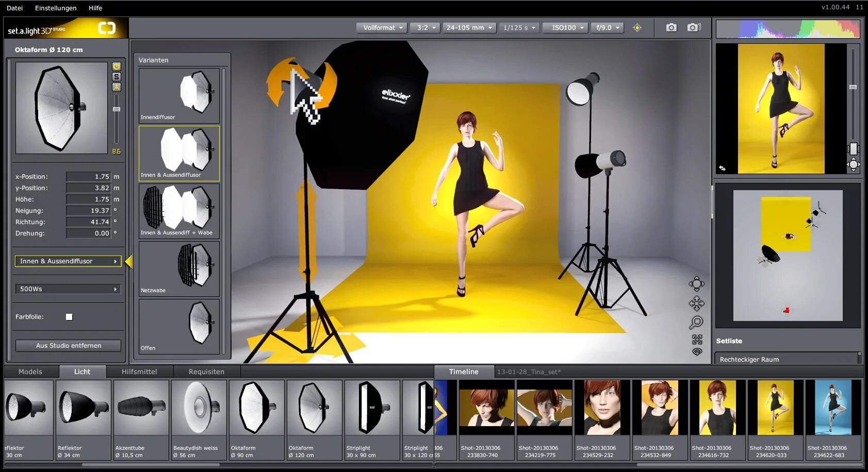Click the set.a.light 3D logo bracket icon
The image size is (868, 472).
pyautogui.click(x=107, y=28)
